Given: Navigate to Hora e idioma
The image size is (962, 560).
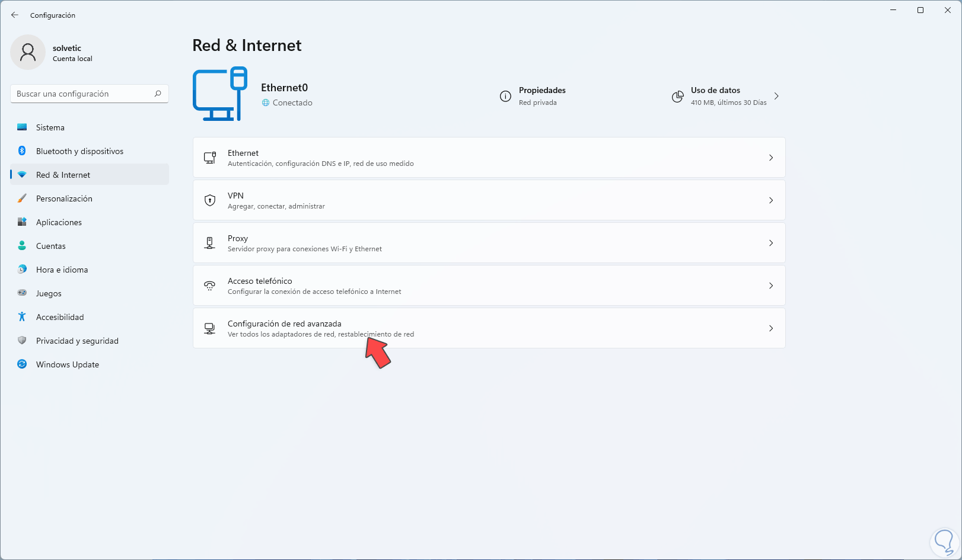Looking at the screenshot, I should (90, 270).
